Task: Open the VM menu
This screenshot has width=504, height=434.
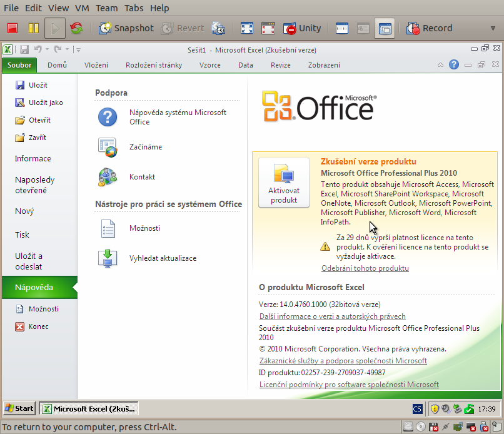Action: tap(82, 8)
